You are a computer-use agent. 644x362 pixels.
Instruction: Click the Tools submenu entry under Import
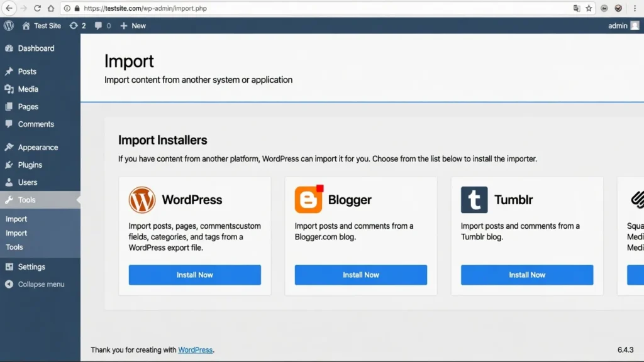click(14, 247)
